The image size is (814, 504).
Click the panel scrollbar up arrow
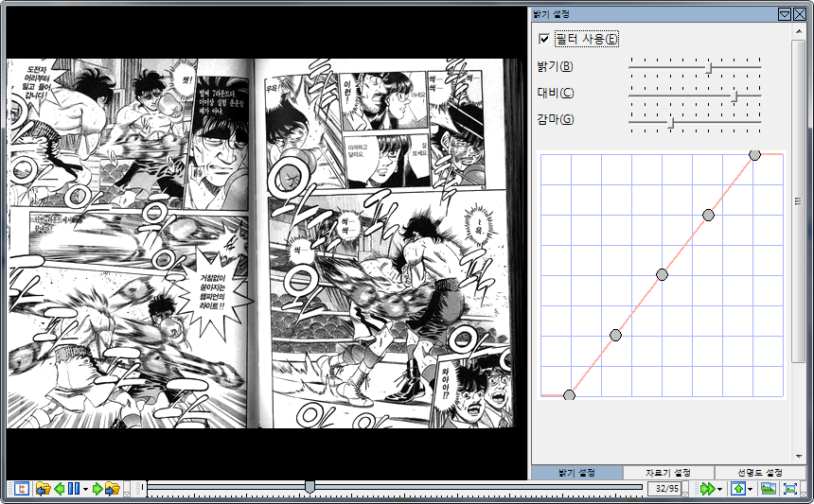click(799, 31)
